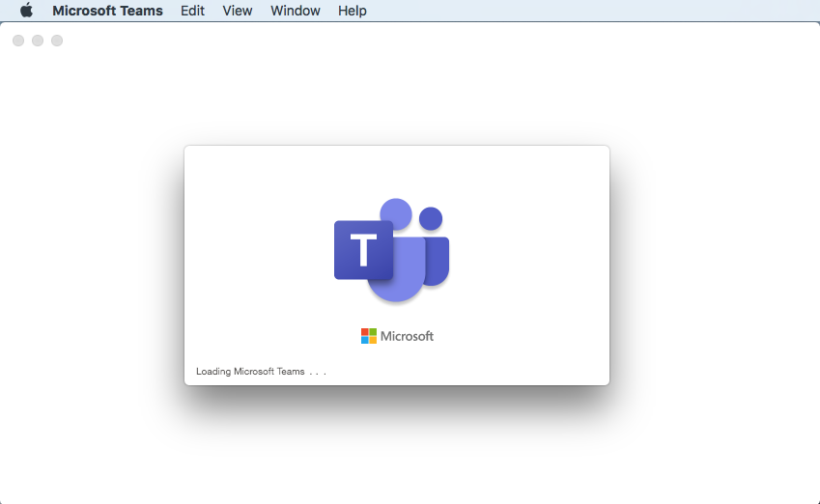
Task: Click the middle grey minimize window button
Action: pos(38,41)
